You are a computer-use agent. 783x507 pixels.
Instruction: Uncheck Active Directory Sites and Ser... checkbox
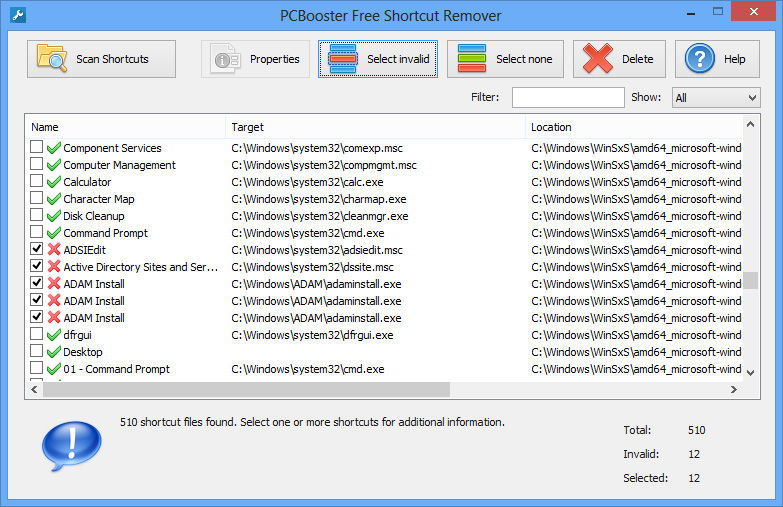[36, 265]
